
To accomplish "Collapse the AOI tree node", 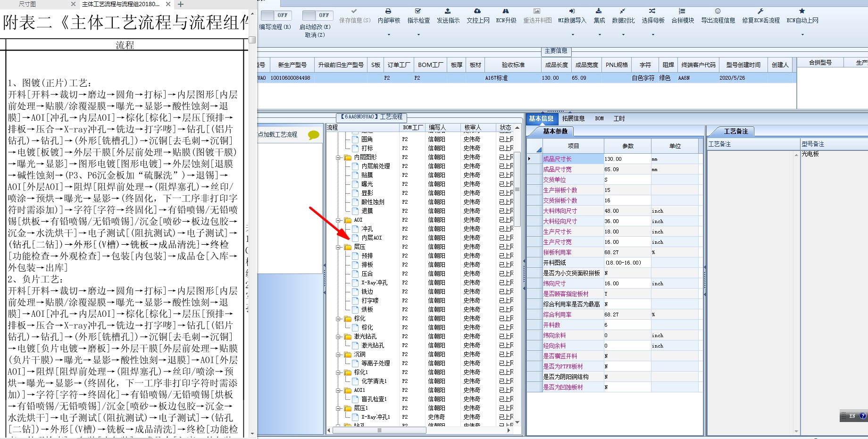I will pos(338,220).
